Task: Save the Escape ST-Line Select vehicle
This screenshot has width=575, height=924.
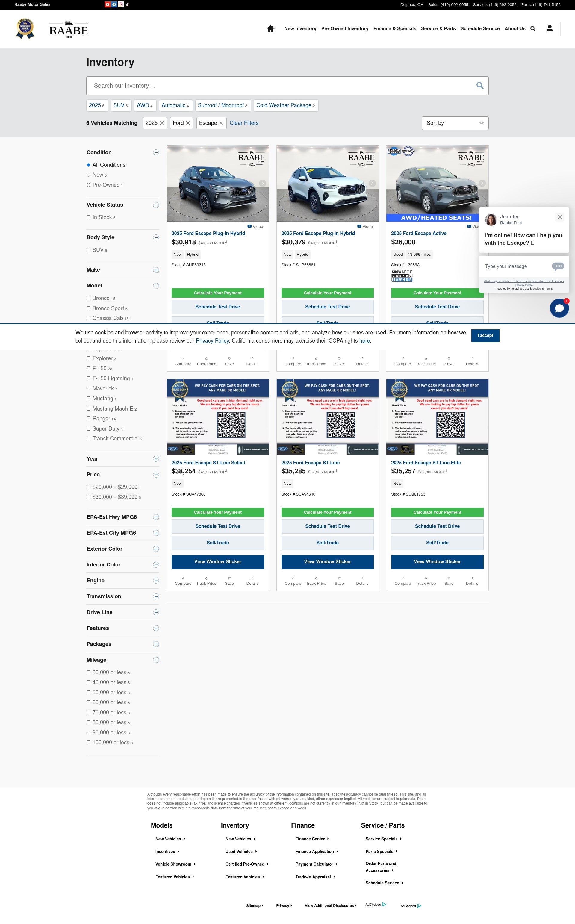Action: pyautogui.click(x=229, y=580)
